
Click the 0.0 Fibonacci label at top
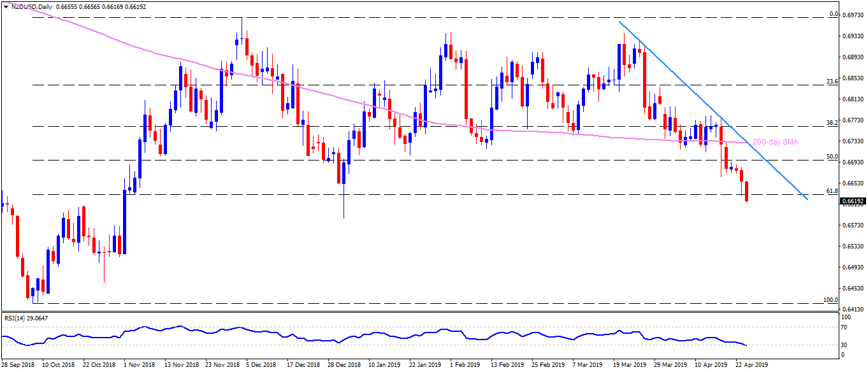pyautogui.click(x=832, y=13)
